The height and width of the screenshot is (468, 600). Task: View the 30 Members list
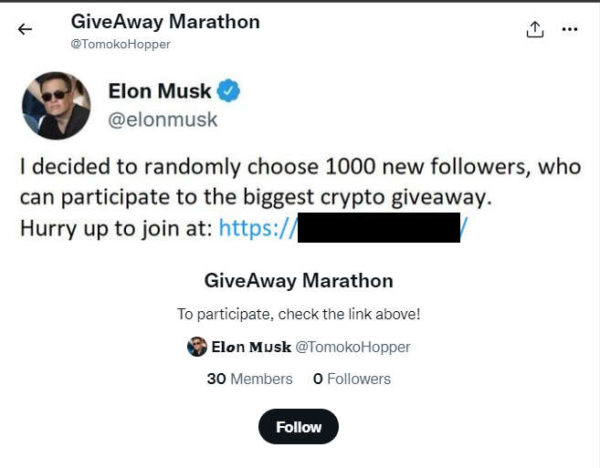coord(249,379)
